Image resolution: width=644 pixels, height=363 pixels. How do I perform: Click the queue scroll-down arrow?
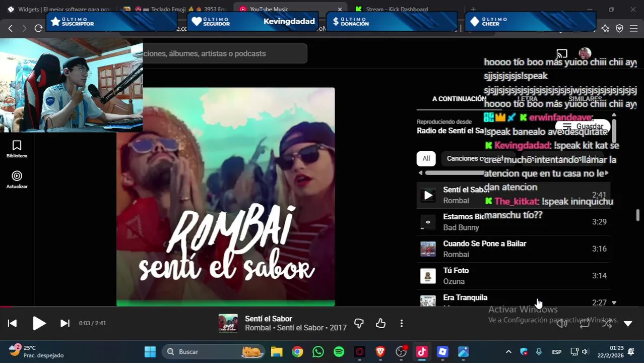(614, 302)
